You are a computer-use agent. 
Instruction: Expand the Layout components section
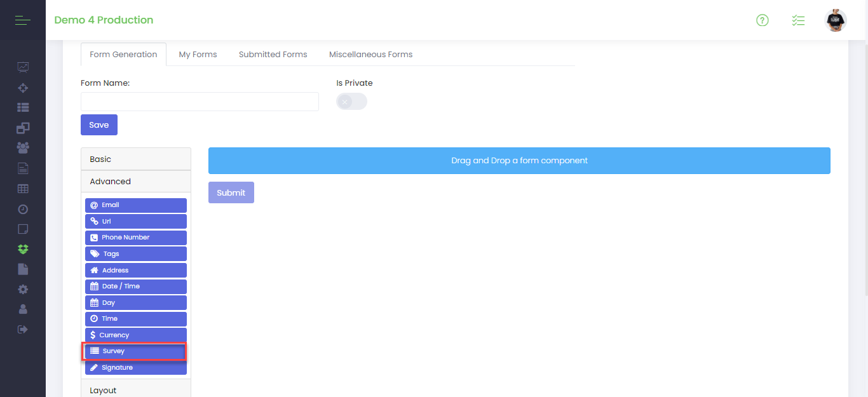[136, 389]
